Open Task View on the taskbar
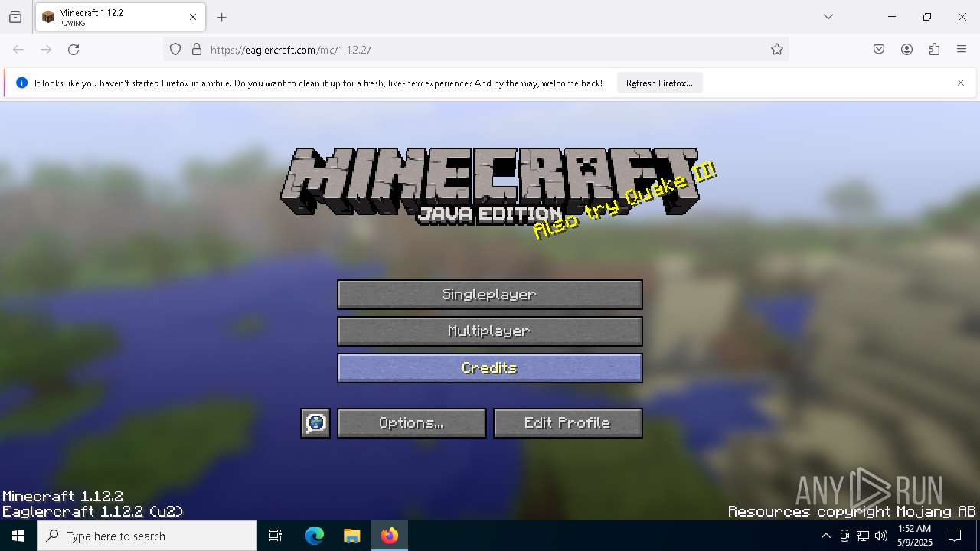The height and width of the screenshot is (551, 980). (x=276, y=536)
